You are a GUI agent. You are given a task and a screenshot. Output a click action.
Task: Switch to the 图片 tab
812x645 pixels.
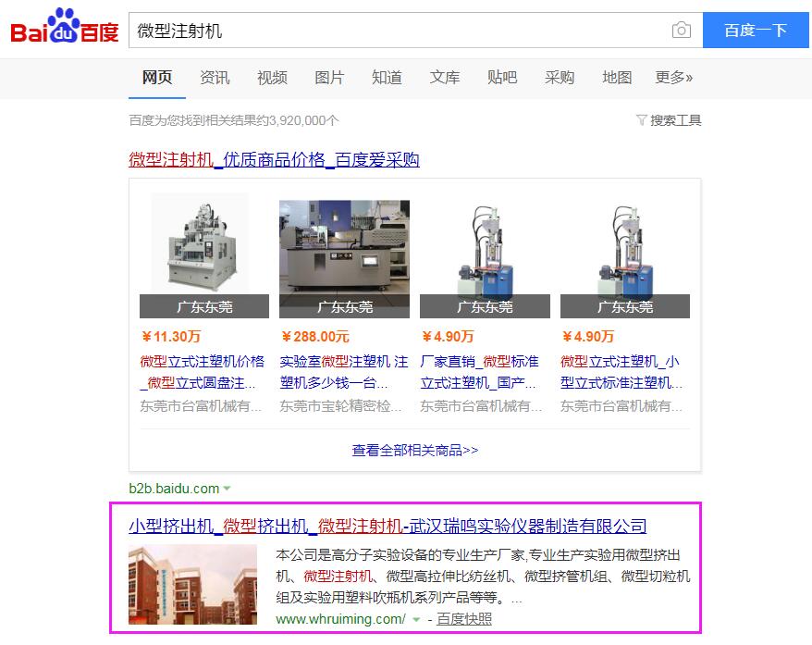(x=329, y=78)
